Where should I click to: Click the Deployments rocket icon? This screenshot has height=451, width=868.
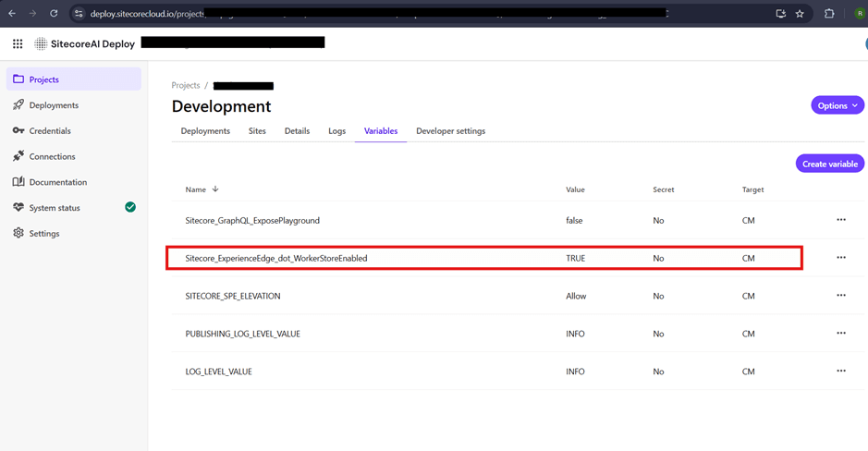(x=18, y=105)
